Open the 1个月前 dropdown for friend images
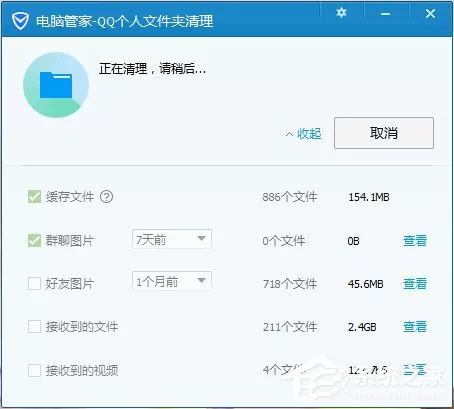The height and width of the screenshot is (409, 454). tap(172, 281)
